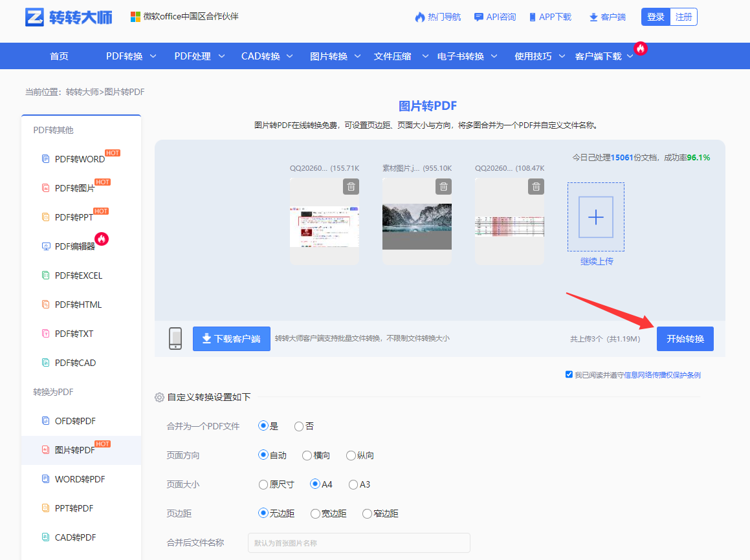Click the PPT转PDF sidebar icon

(x=45, y=508)
